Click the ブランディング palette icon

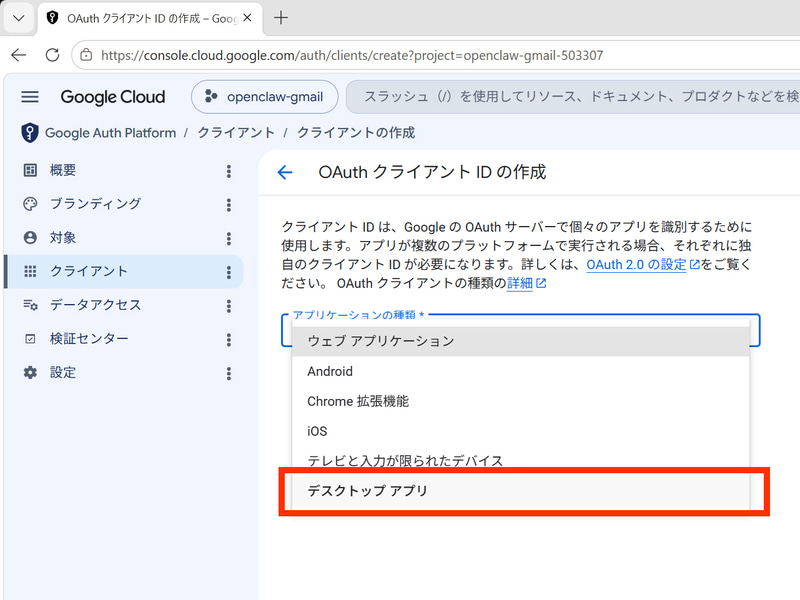click(x=30, y=204)
